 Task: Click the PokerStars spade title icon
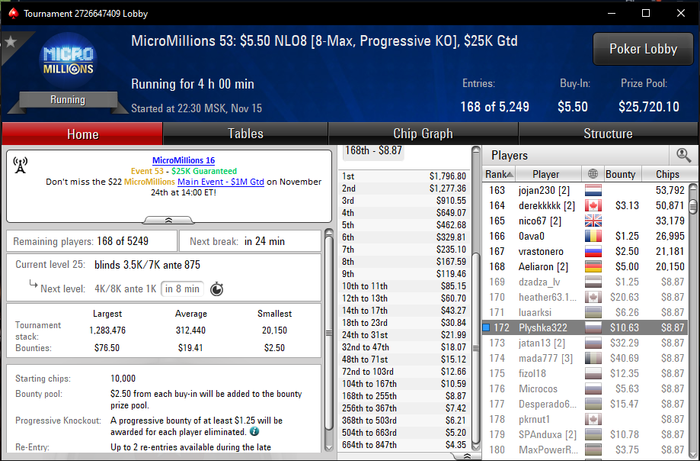[x=13, y=13]
